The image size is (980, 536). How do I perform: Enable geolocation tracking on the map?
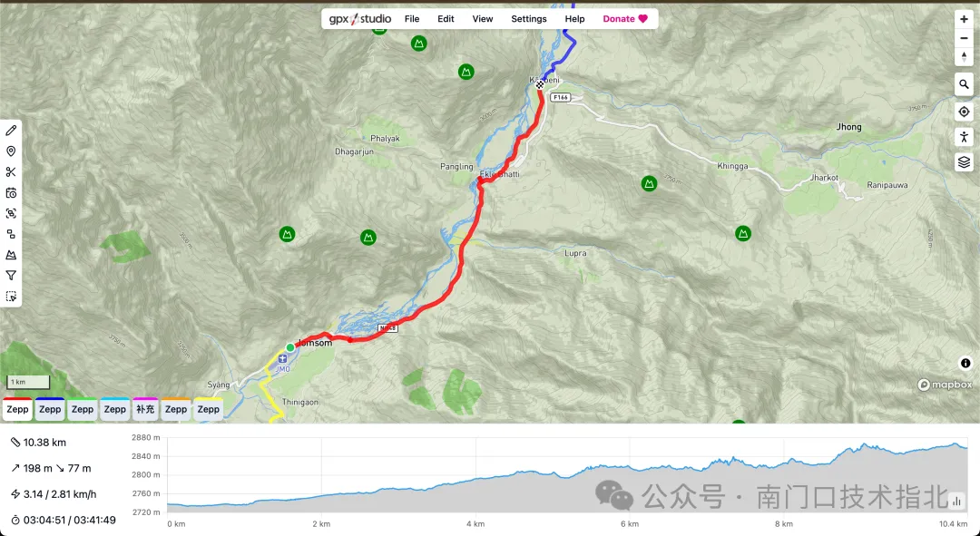coord(964,111)
